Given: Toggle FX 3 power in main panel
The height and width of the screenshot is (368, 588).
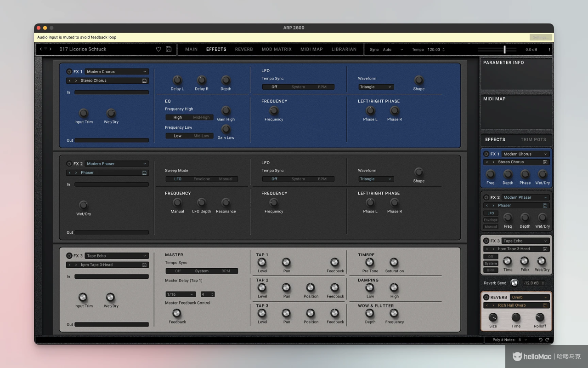Looking at the screenshot, I should click(69, 256).
